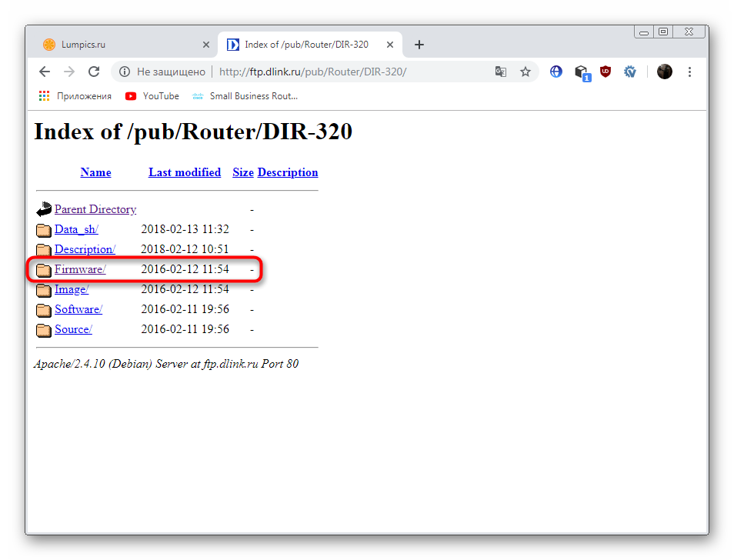Go to Parent Directory link
The height and width of the screenshot is (560, 734).
coord(95,209)
